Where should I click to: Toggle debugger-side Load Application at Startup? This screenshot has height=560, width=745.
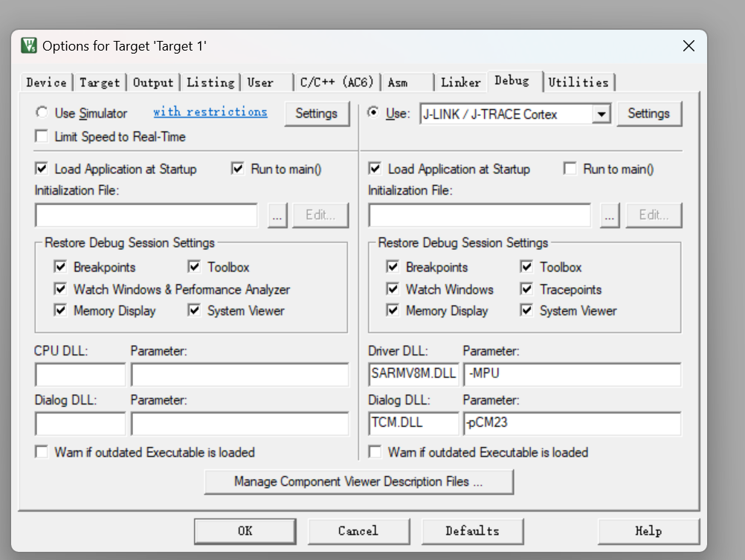click(375, 169)
